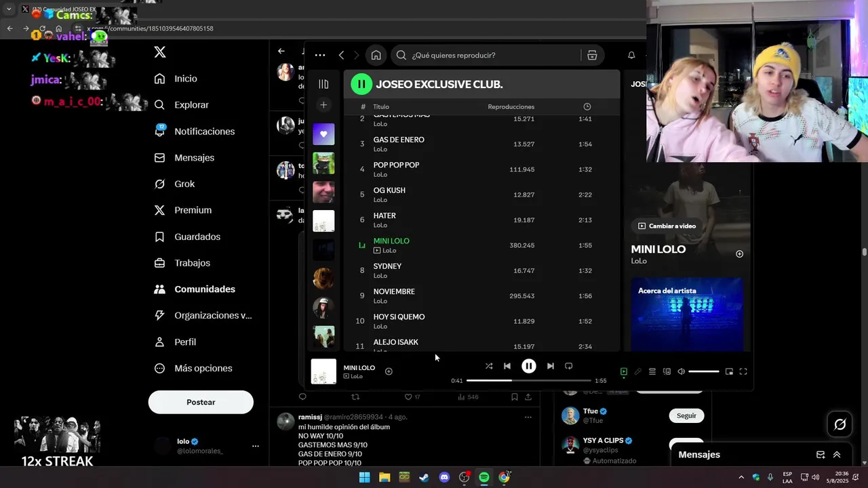Viewport: 868px width, 488px height.
Task: Open Liked Songs purple heart playlist
Action: click(x=323, y=134)
